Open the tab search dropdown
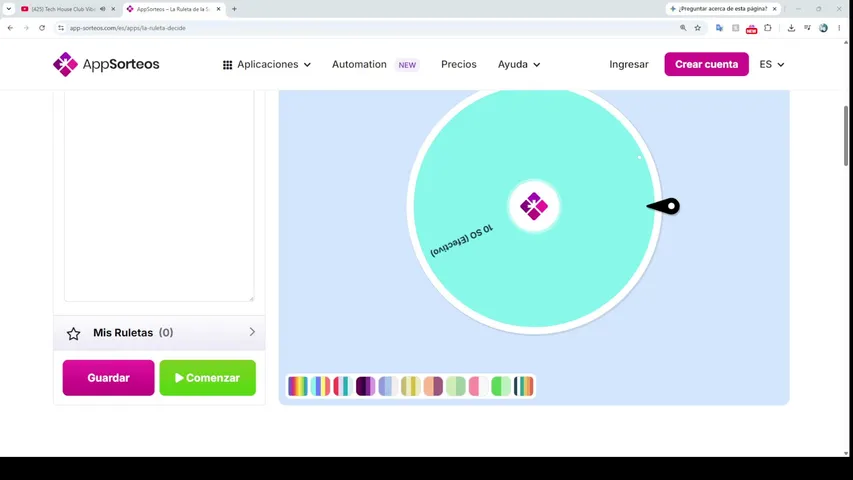 [9, 9]
